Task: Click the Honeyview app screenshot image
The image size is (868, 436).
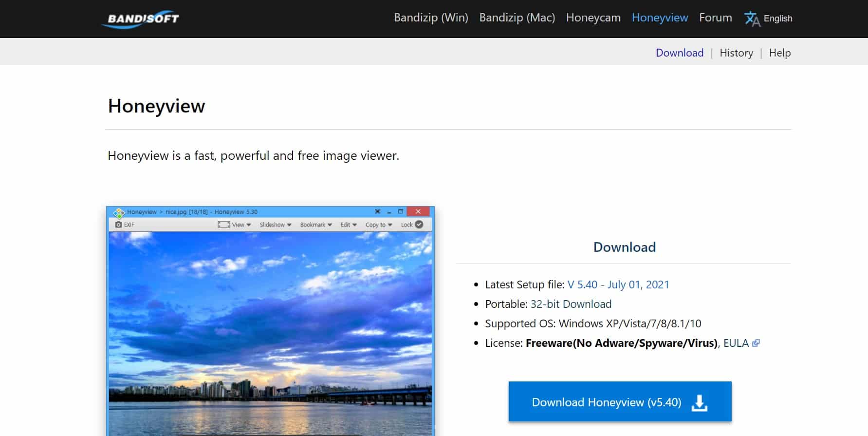Action: 270,321
